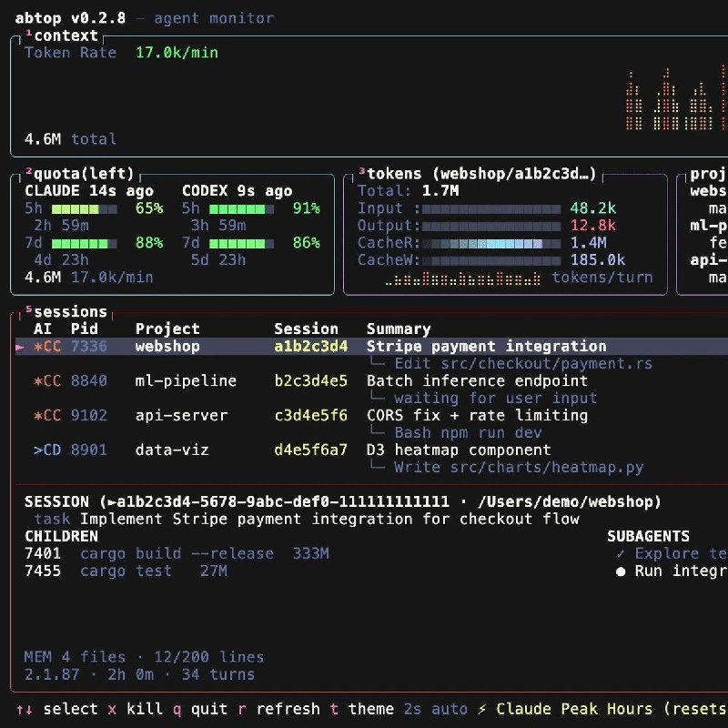
Task: Click the 'theme' shortcut in footer
Action: 361,709
